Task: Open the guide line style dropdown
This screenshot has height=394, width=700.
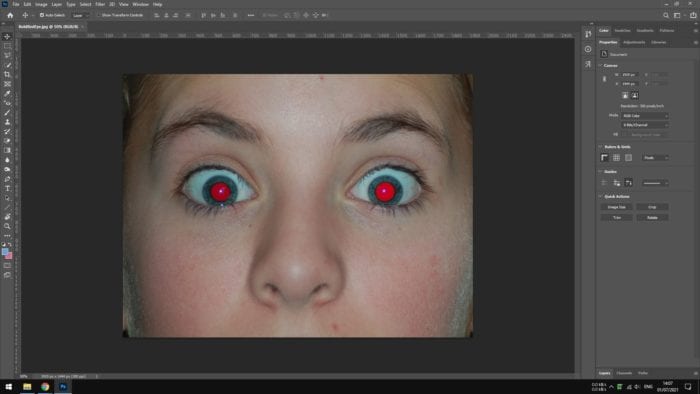Action: point(655,183)
